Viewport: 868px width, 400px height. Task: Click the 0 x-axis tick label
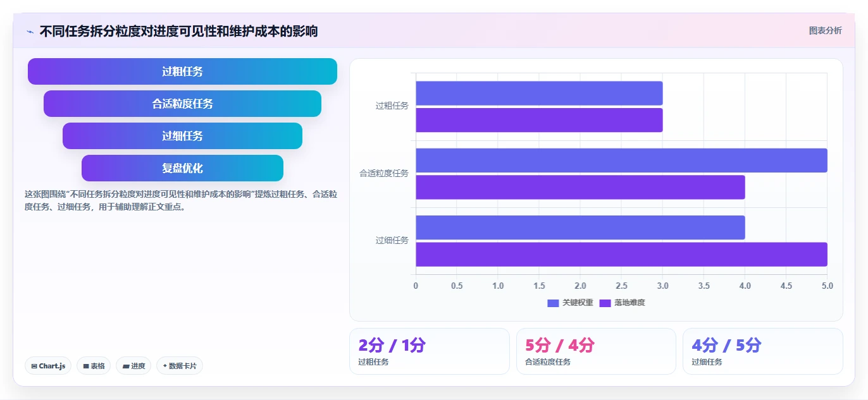coord(416,286)
